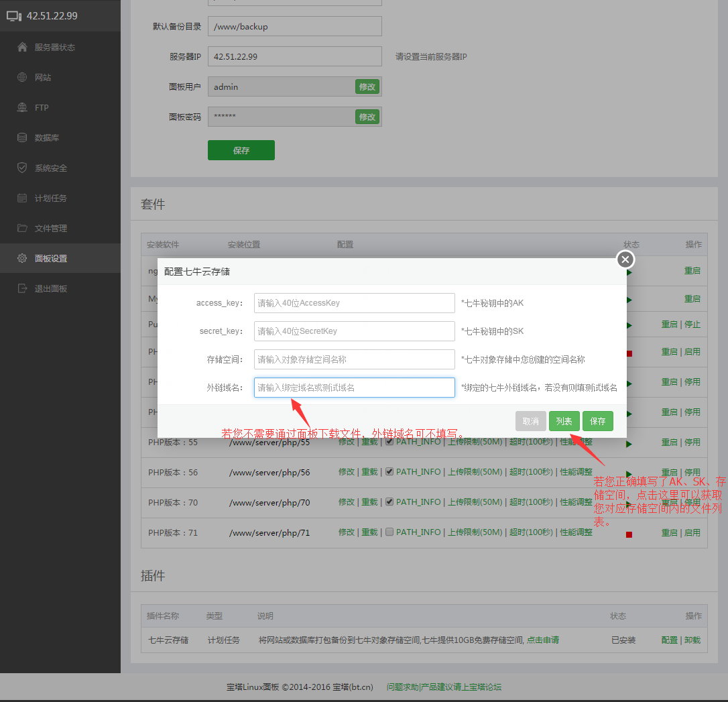Screen dimensions: 728x702
Task: Click the shield icon for 系统安全
Action: point(22,168)
